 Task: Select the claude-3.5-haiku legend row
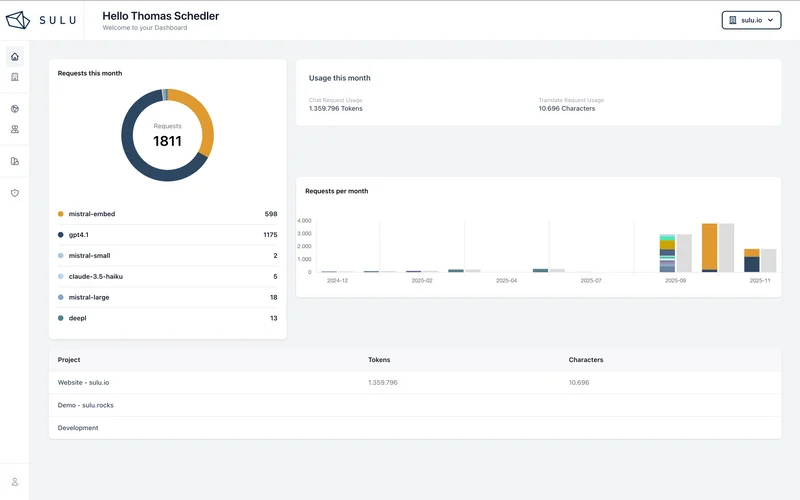pyautogui.click(x=167, y=277)
